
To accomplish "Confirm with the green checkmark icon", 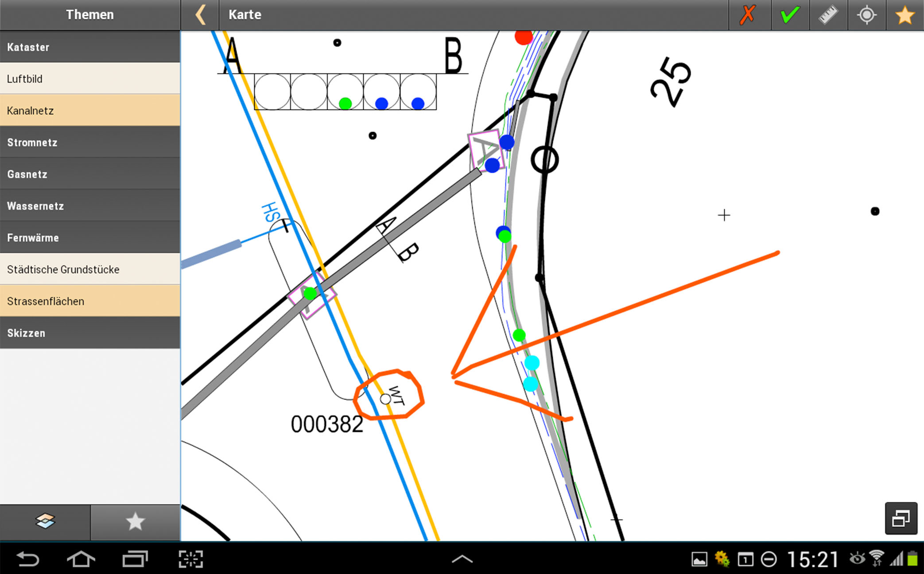I will (x=790, y=15).
